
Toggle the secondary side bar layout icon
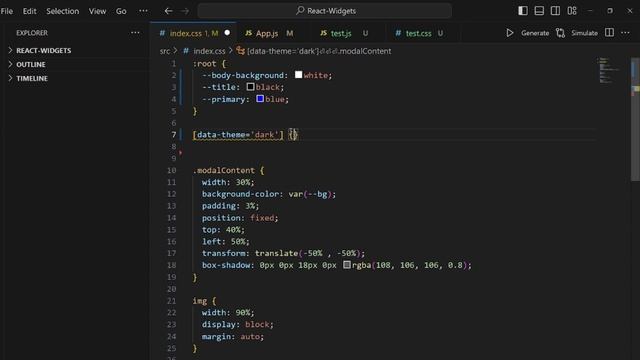click(x=555, y=11)
